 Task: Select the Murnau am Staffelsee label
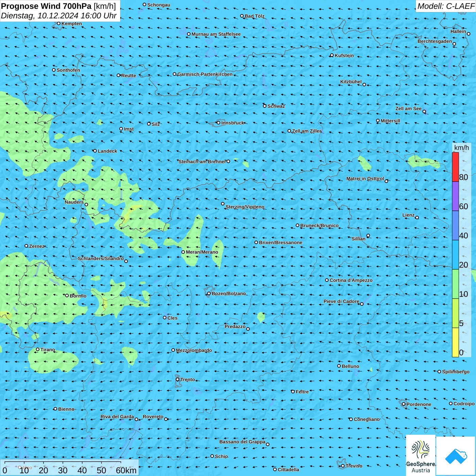coord(216,34)
